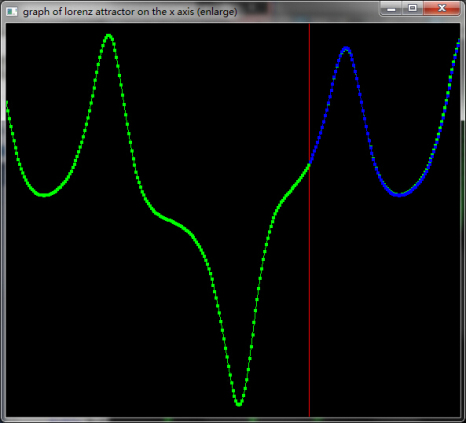Viewport: 466px width, 423px height.
Task: Click the blue trough near the right edge
Action: (x=399, y=194)
